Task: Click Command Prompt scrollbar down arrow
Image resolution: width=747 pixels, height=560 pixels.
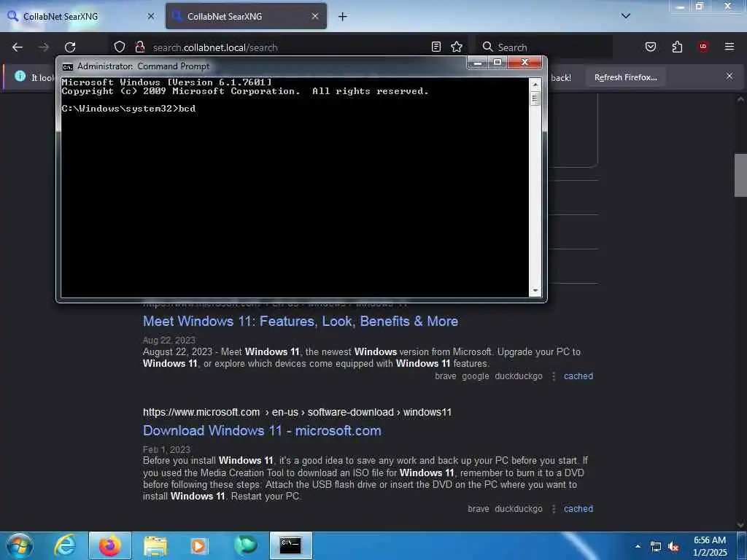Action: tap(535, 290)
